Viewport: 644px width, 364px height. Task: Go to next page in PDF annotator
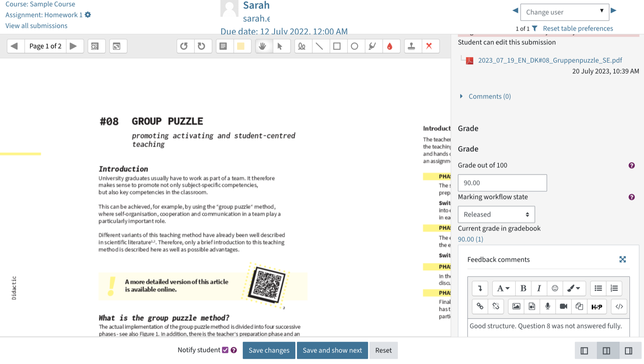click(x=74, y=46)
